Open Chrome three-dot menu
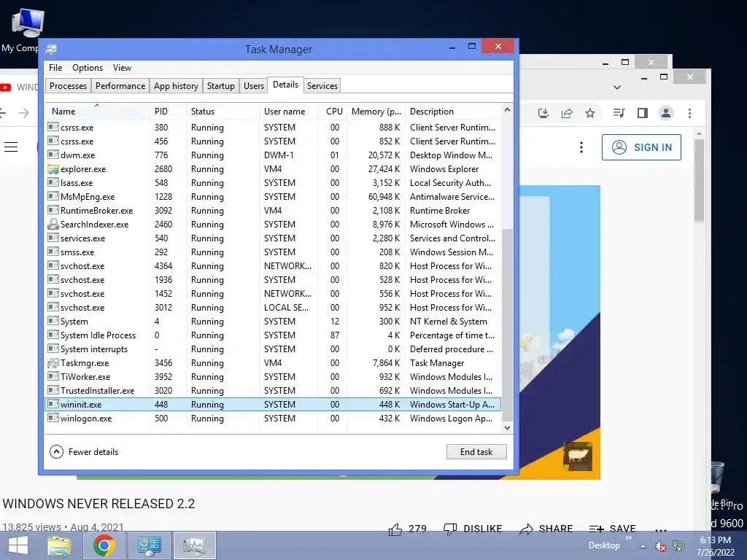 pyautogui.click(x=689, y=113)
